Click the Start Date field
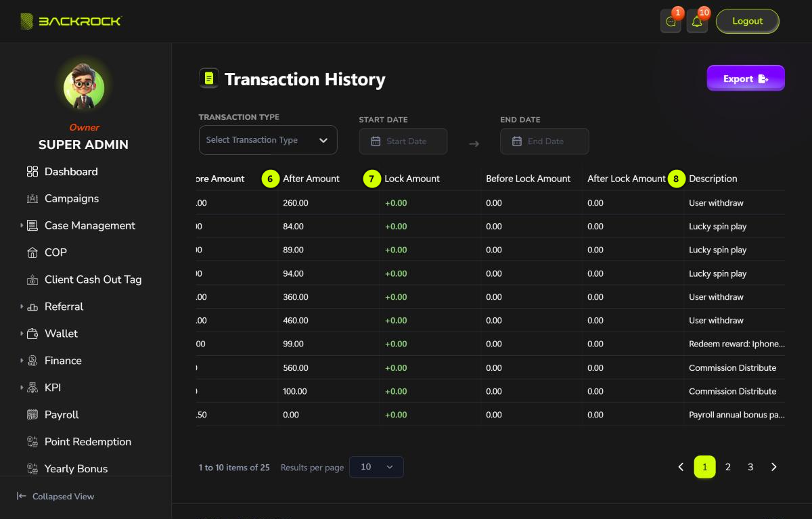 (x=403, y=141)
